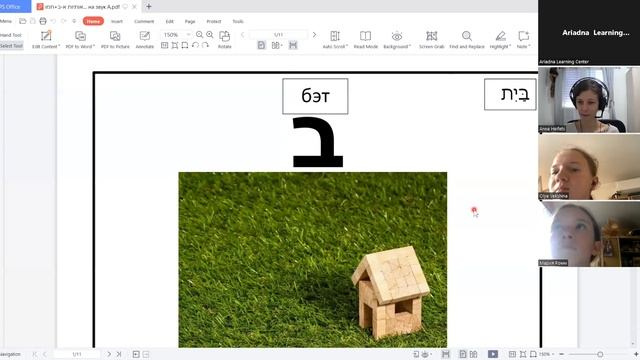This screenshot has height=360, width=640.
Task: Open the Tools ribbon tab
Action: 238,21
